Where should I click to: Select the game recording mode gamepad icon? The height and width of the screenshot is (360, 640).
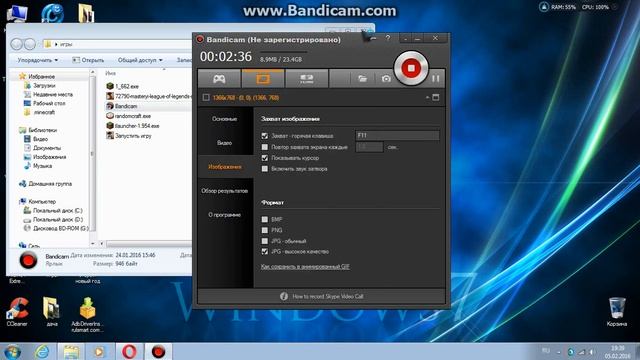coord(219,79)
